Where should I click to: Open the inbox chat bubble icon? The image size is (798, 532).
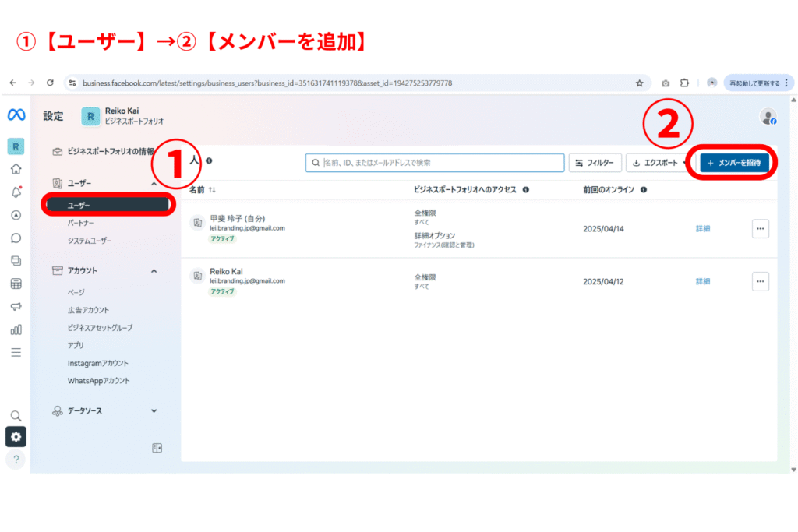coord(16,238)
